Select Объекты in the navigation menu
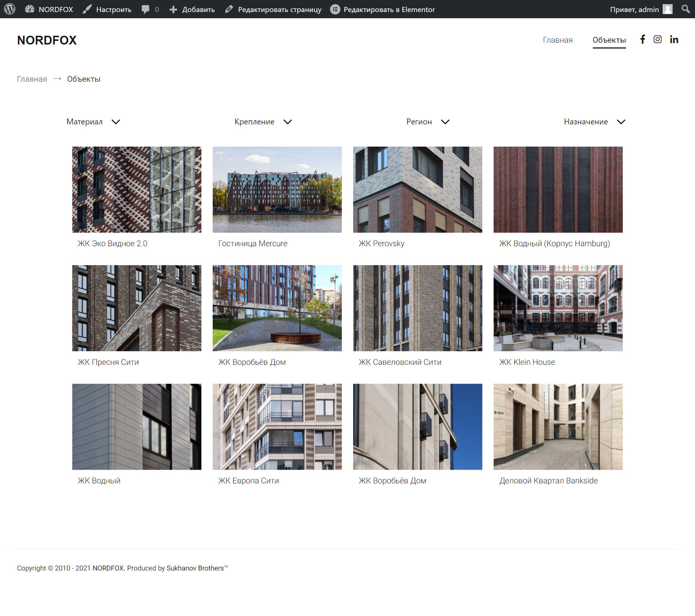Viewport: 695px width, 616px height. (x=609, y=40)
